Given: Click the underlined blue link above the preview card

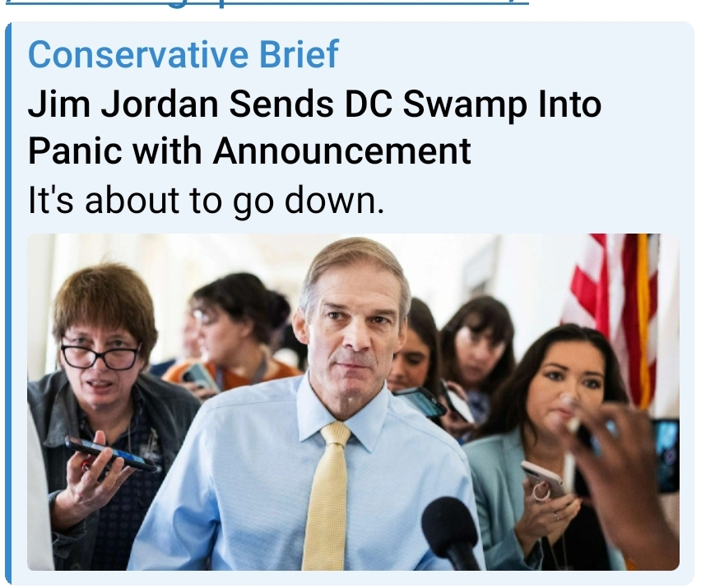Looking at the screenshot, I should [x=268, y=2].
